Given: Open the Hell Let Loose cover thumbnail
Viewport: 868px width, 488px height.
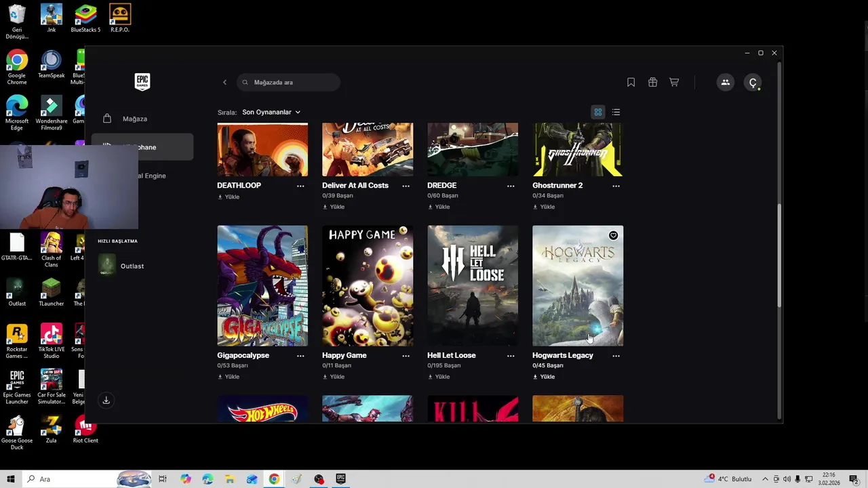Looking at the screenshot, I should [x=473, y=286].
